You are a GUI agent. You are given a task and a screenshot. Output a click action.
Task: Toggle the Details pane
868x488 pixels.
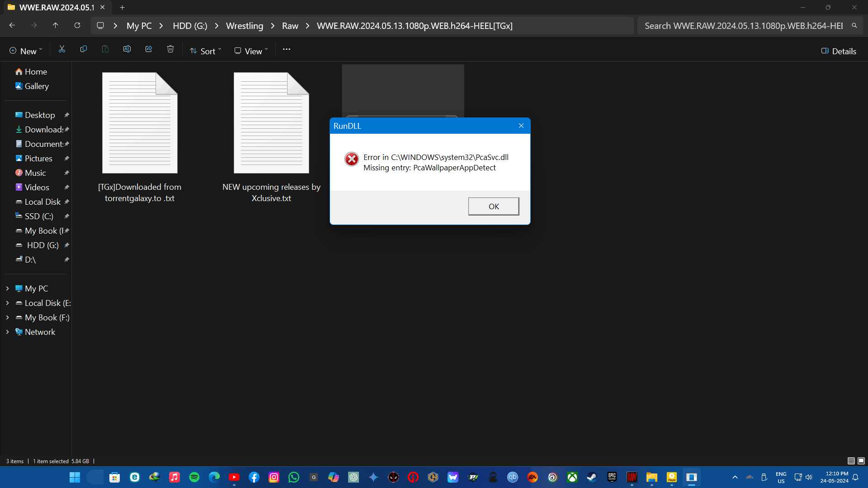pos(839,51)
